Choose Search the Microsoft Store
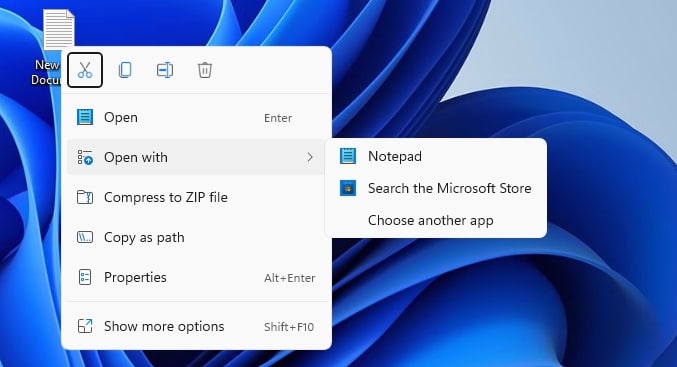This screenshot has width=677, height=367. (x=436, y=188)
